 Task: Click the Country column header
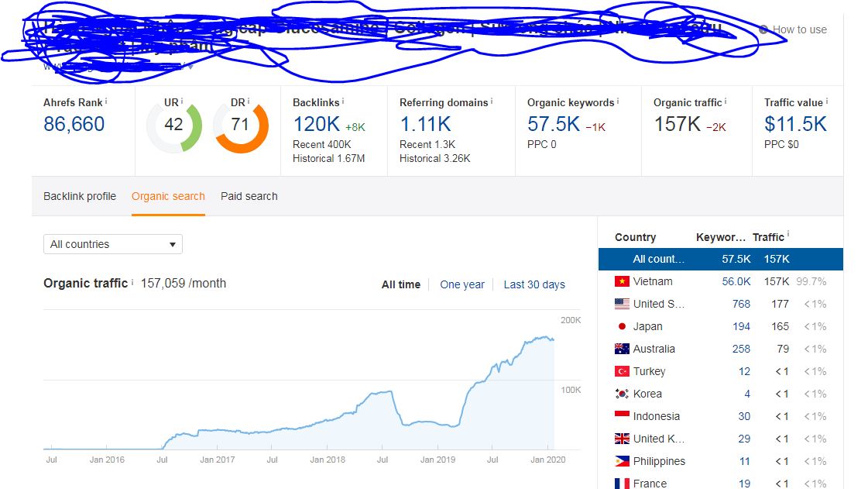(636, 237)
